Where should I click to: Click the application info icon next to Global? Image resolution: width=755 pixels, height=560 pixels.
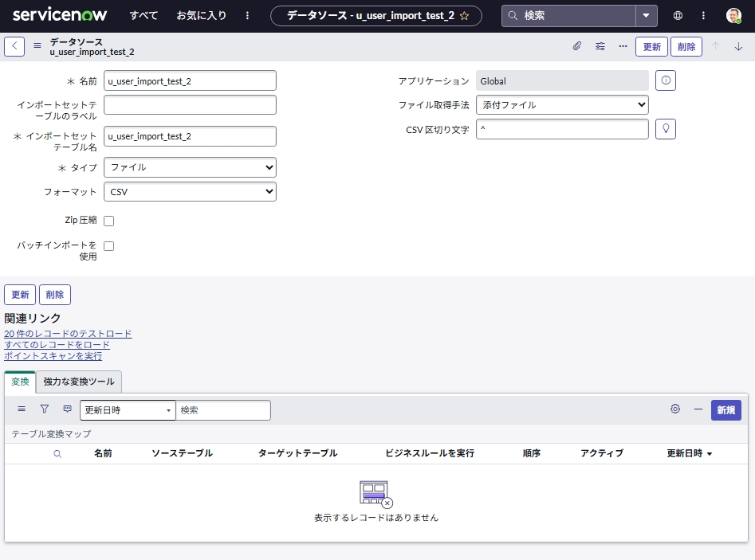tap(666, 80)
